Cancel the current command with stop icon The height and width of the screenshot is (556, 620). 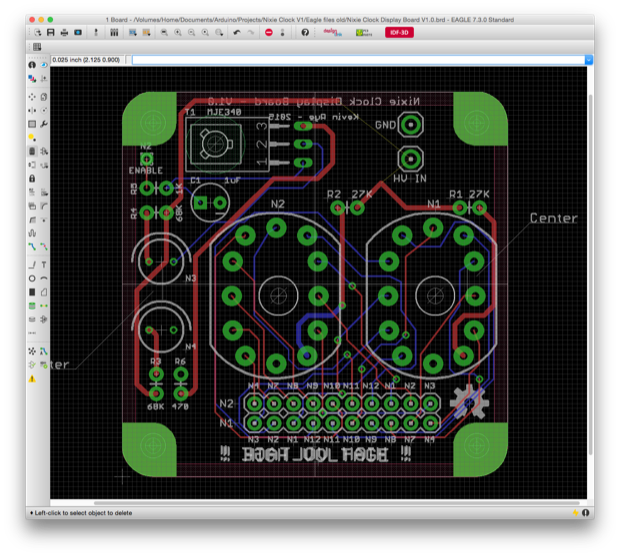(269, 32)
